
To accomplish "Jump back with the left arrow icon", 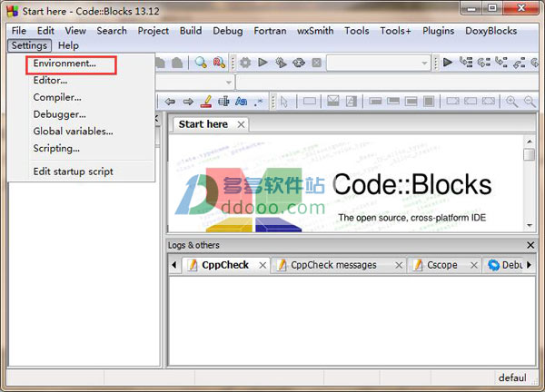I will coord(170,102).
